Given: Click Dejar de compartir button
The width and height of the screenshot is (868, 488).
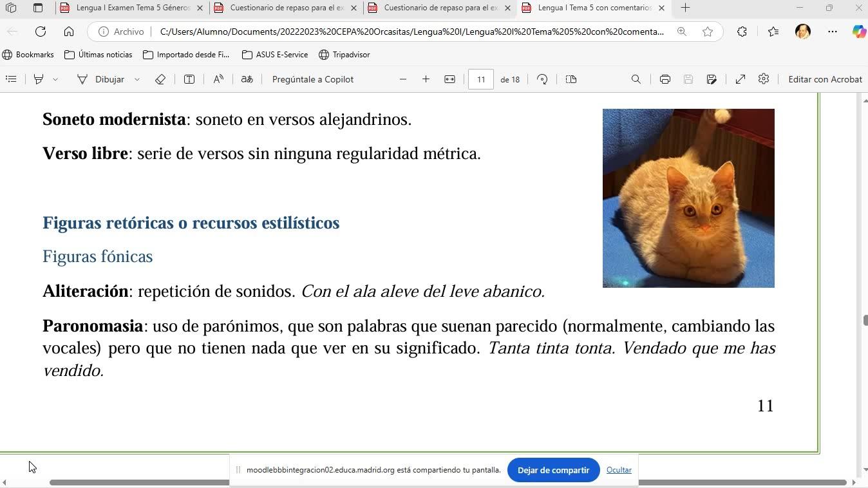Looking at the screenshot, I should tap(553, 470).
